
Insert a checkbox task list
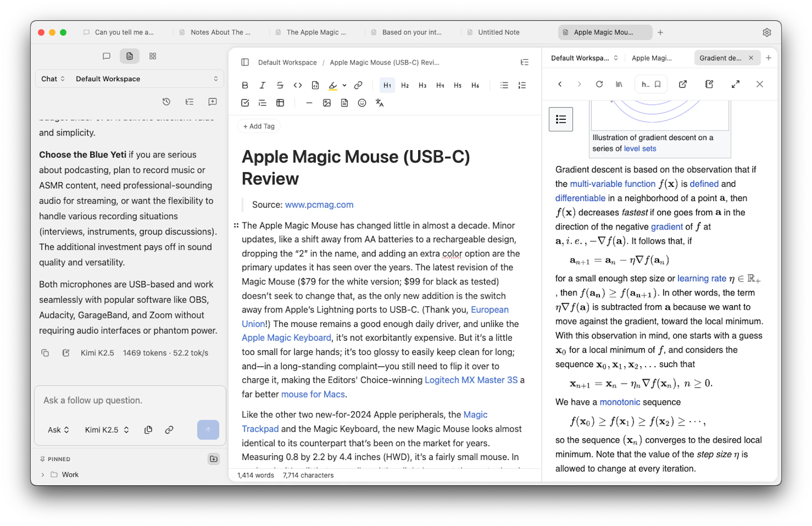coord(245,103)
